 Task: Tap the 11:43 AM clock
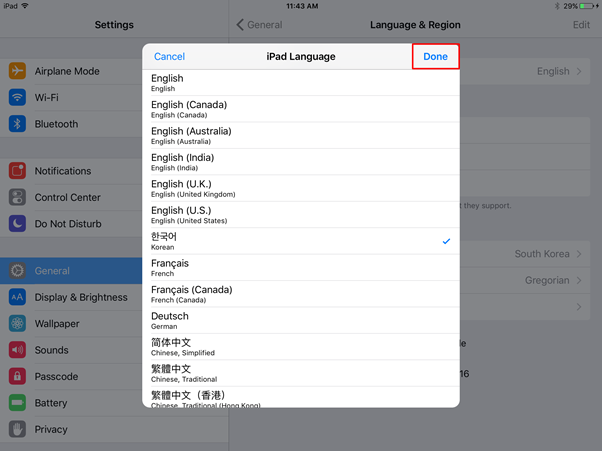tap(302, 6)
